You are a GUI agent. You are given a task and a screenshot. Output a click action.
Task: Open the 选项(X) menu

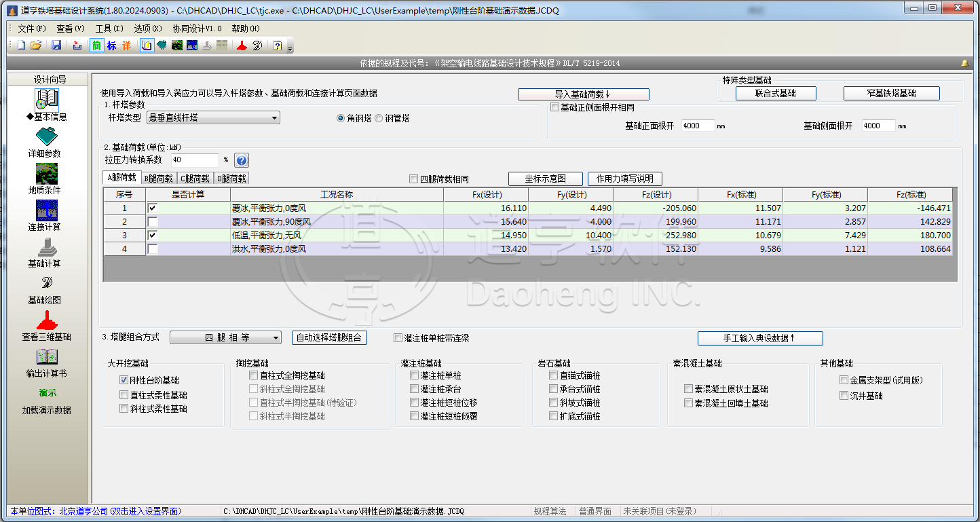(x=148, y=29)
